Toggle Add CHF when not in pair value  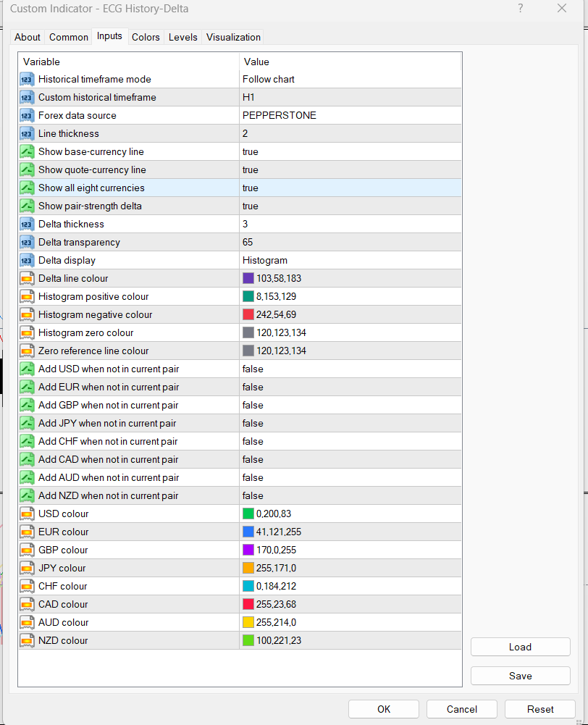click(350, 442)
